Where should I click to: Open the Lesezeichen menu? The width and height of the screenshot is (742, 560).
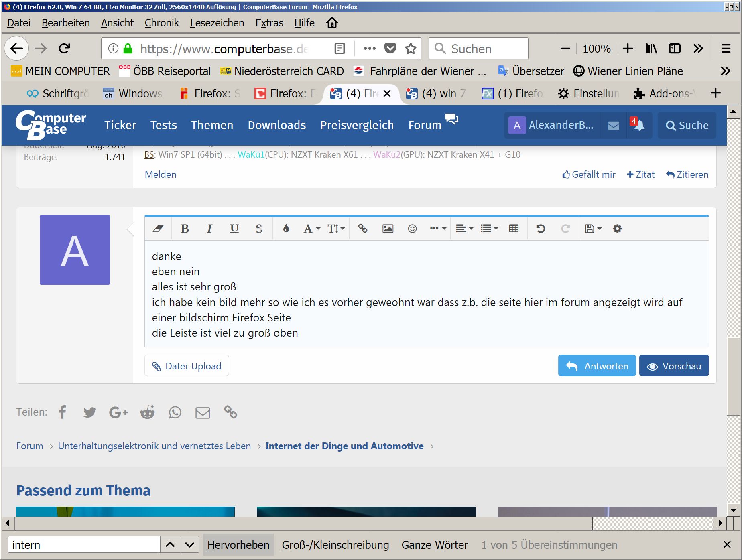coord(217,23)
